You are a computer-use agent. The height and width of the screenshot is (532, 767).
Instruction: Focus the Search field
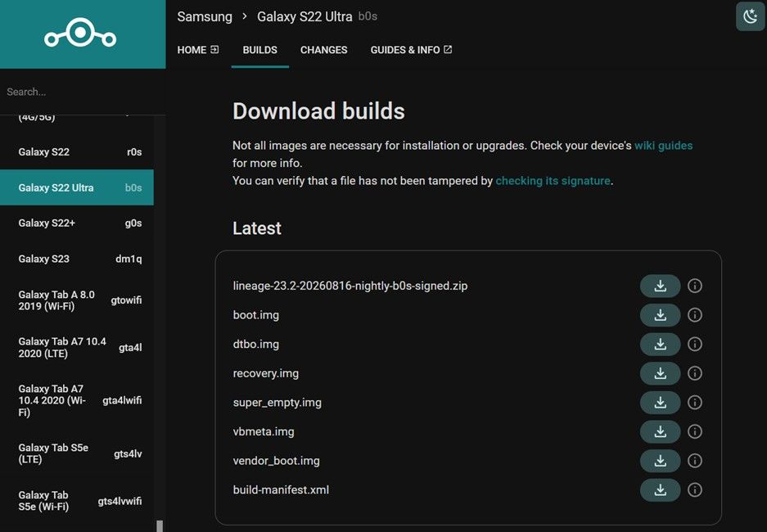(x=83, y=92)
